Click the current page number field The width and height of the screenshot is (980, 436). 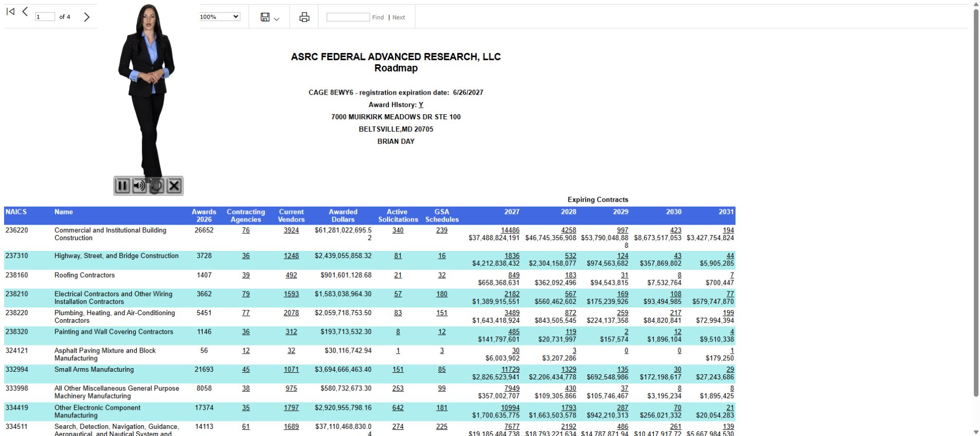click(x=45, y=17)
